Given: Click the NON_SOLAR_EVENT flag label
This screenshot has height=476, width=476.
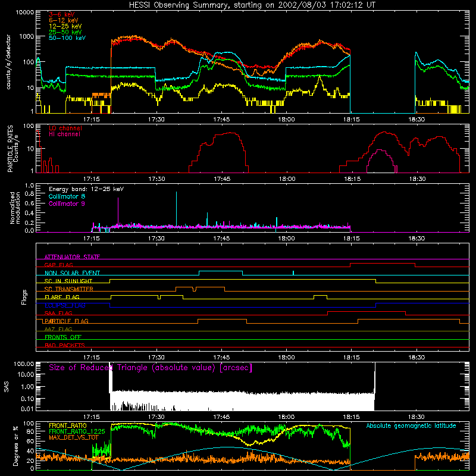Looking at the screenshot, I should click(72, 273).
